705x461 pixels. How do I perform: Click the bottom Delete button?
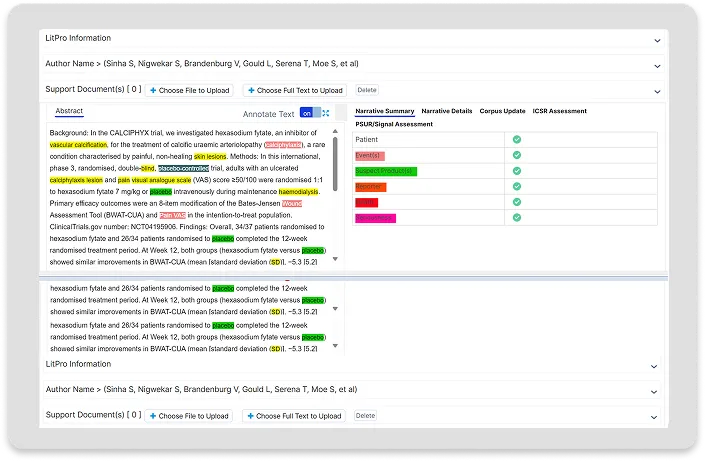click(366, 416)
